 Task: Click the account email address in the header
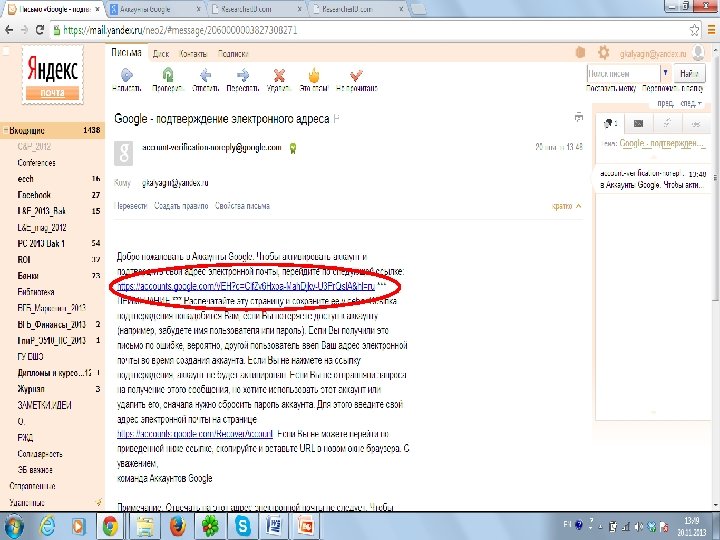pos(653,54)
